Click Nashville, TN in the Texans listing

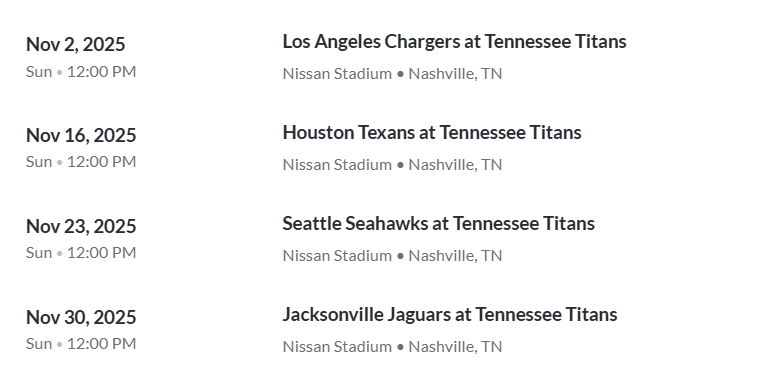[x=455, y=165]
